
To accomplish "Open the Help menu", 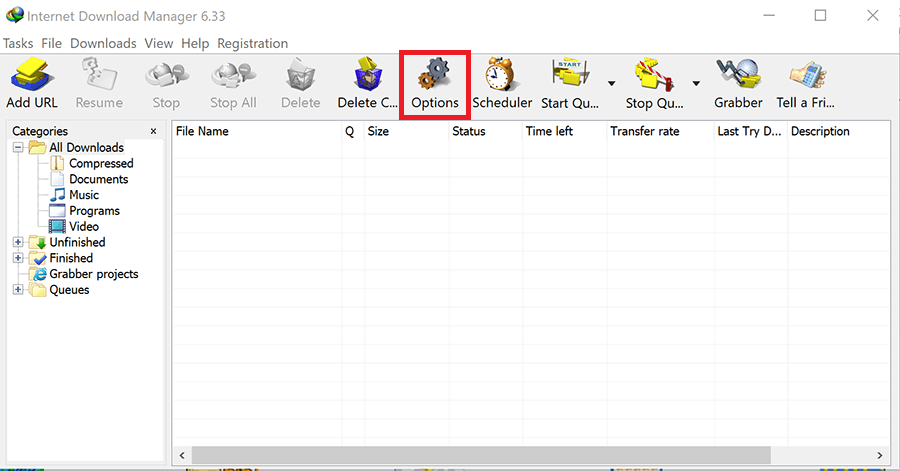I will click(195, 44).
